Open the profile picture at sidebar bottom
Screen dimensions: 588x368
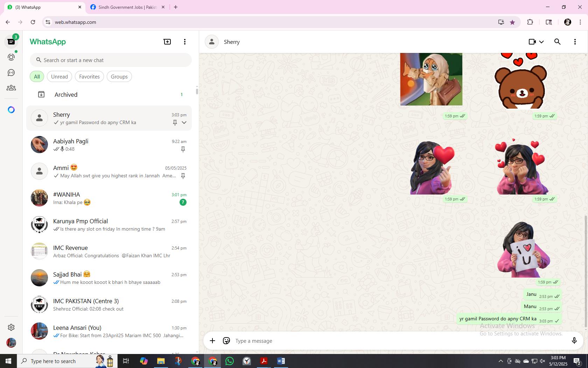11,342
